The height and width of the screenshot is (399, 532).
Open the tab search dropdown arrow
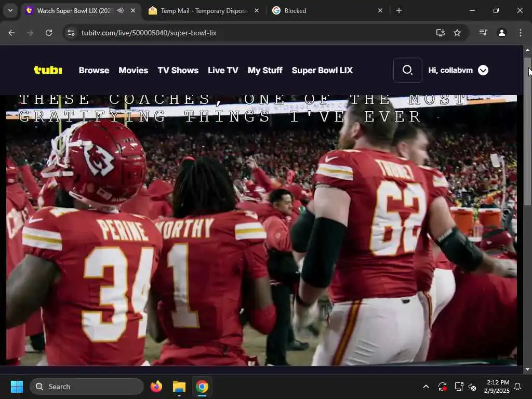point(10,10)
